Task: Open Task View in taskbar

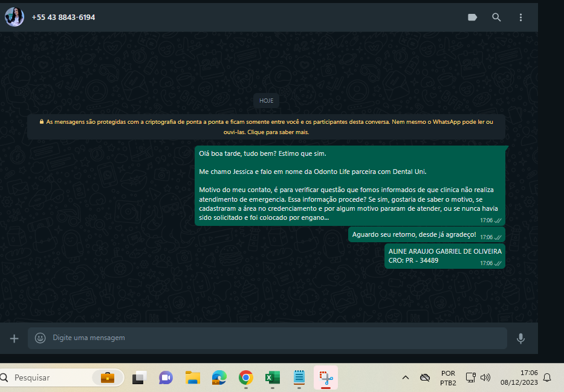Action: 139,378
